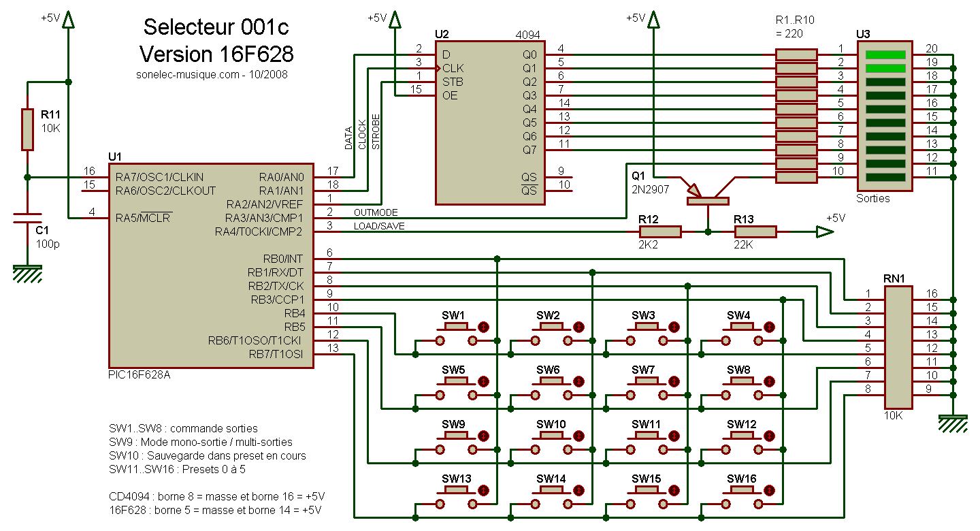
Task: Click the vertical 'CLOCK' wire label
Action: click(x=361, y=134)
